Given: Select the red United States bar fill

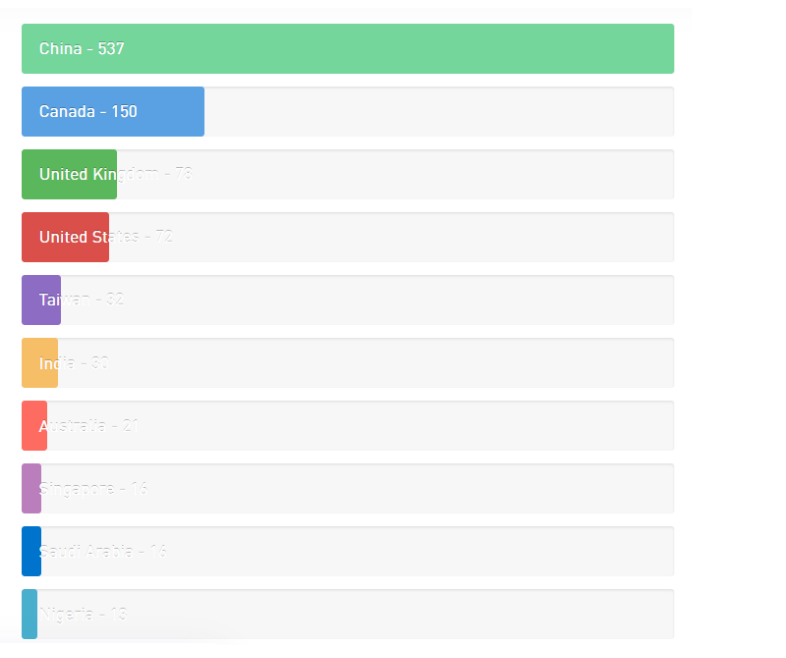Looking at the screenshot, I should 65,238.
